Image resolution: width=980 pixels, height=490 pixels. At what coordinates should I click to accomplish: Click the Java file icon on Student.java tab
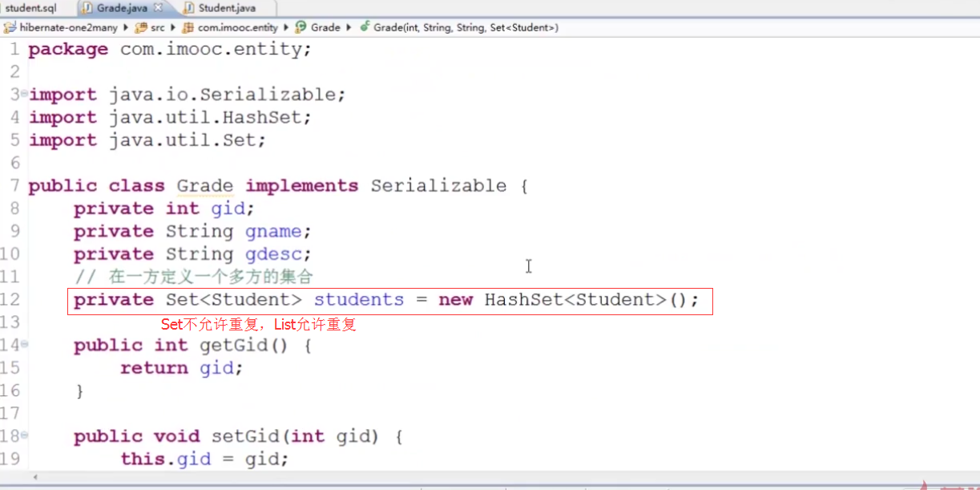[188, 8]
